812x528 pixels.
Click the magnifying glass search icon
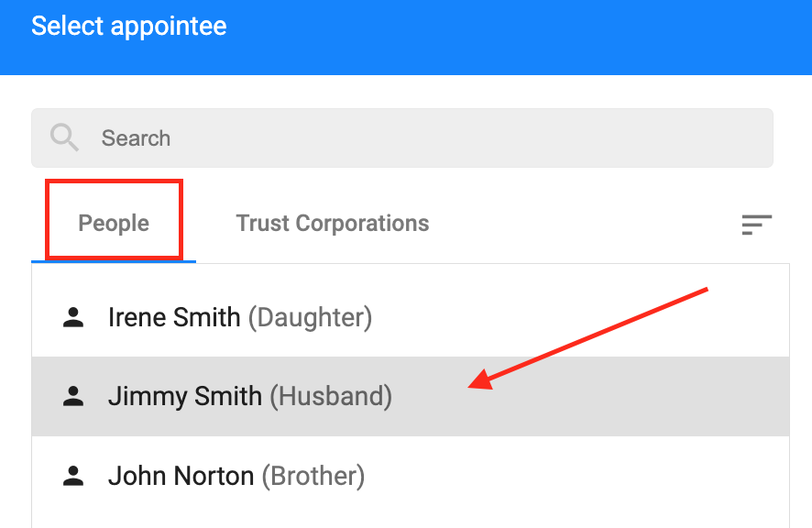point(64,137)
